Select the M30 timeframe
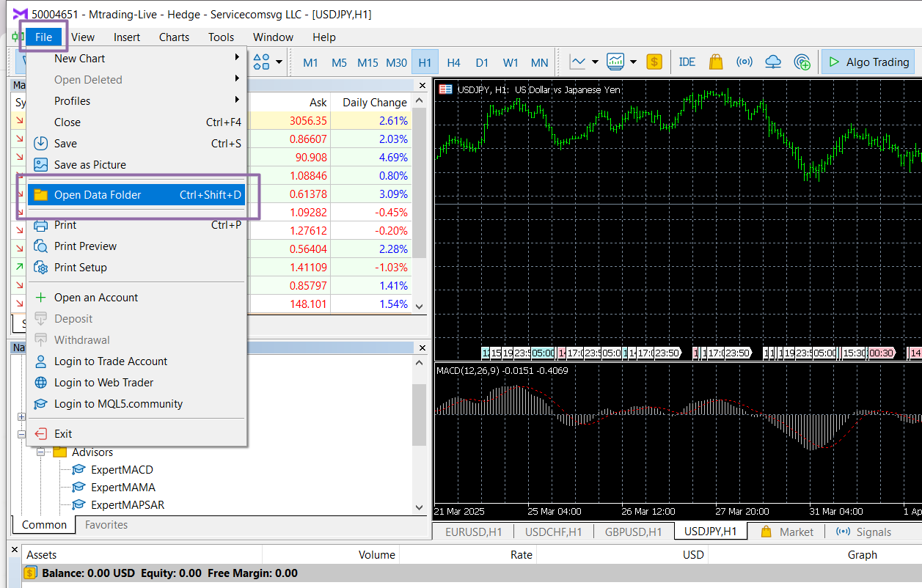 pyautogui.click(x=396, y=62)
